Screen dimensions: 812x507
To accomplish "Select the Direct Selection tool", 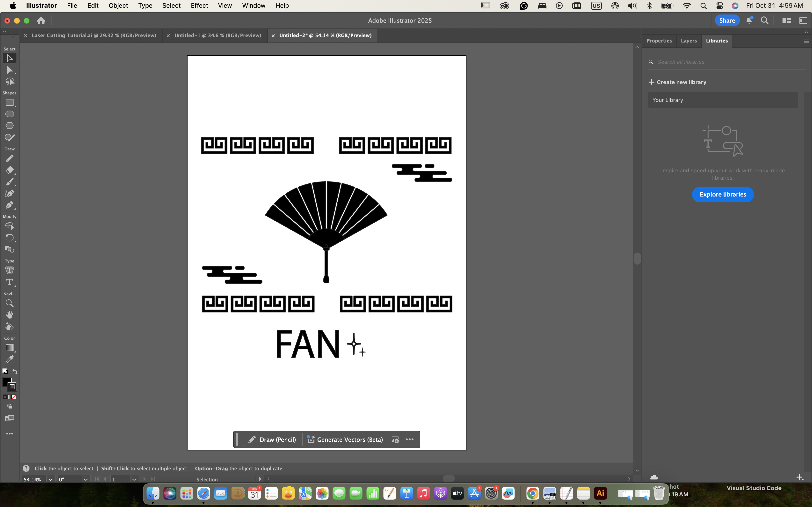I will tap(9, 70).
